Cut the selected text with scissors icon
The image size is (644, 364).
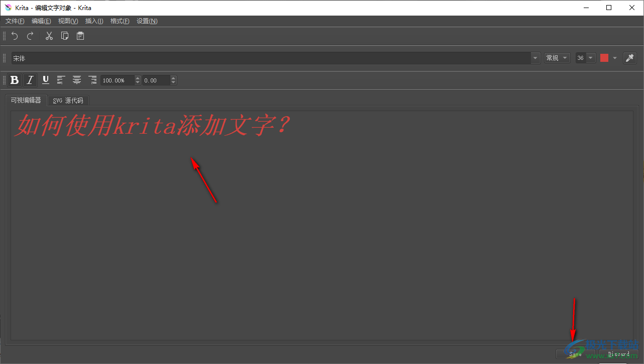pos(49,36)
